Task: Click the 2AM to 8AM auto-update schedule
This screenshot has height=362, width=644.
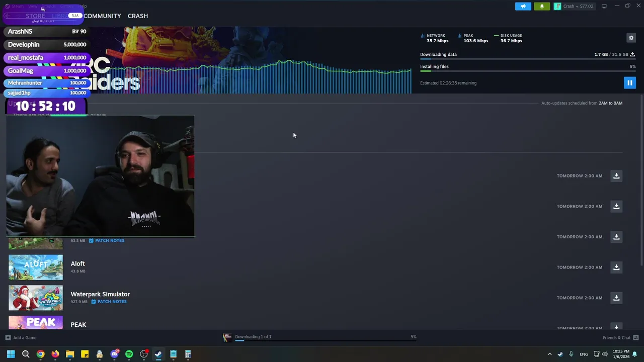Action: pyautogui.click(x=610, y=103)
